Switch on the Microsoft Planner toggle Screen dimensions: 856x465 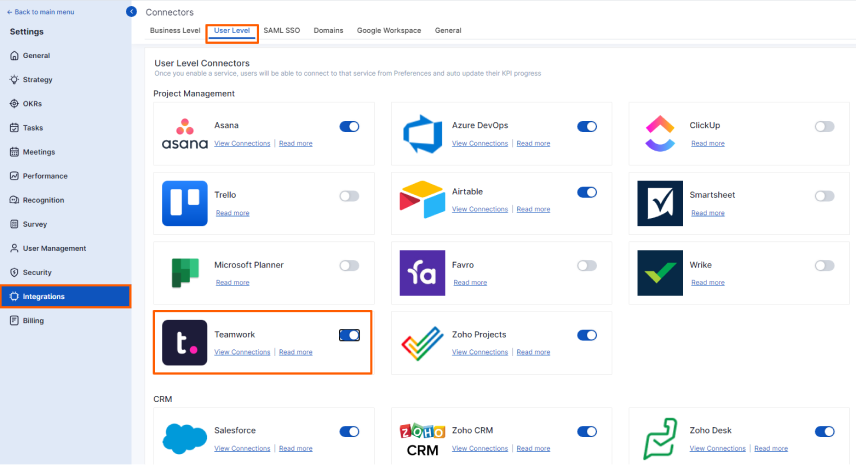[349, 266]
